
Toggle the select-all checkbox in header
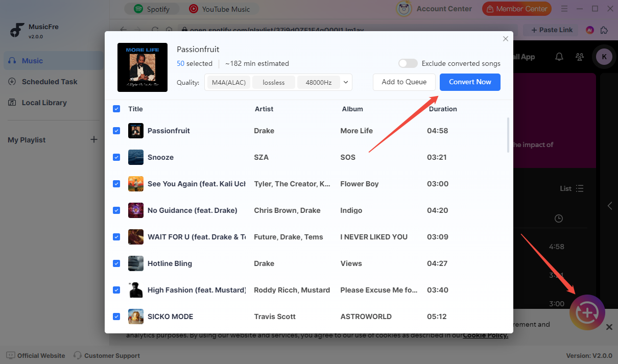click(x=116, y=109)
